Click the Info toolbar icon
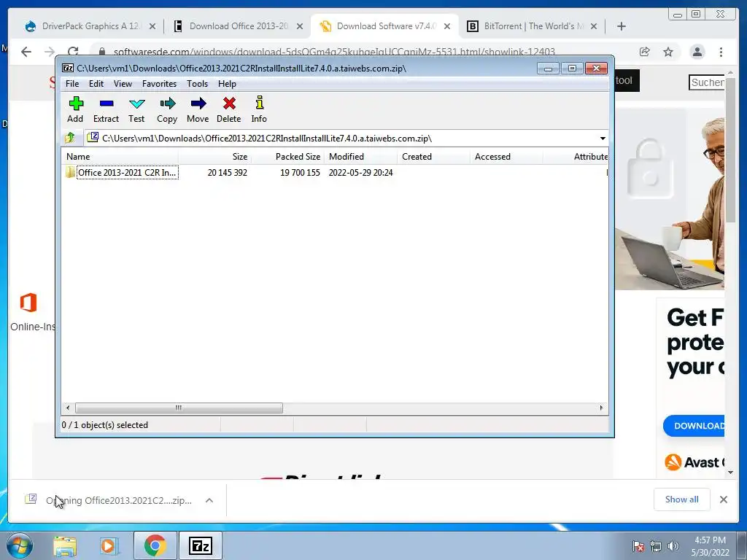Viewport: 747px width, 560px height. pyautogui.click(x=259, y=109)
